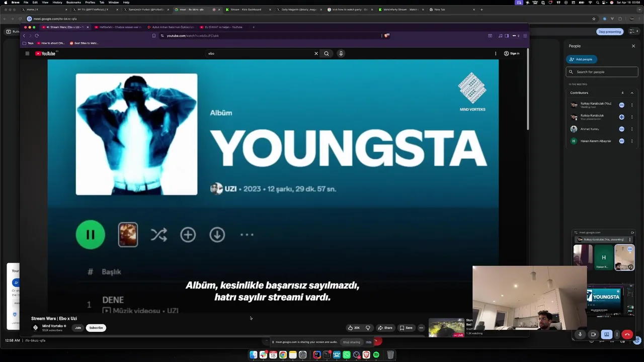Mute microphone in Meet mini controls

[580, 334]
